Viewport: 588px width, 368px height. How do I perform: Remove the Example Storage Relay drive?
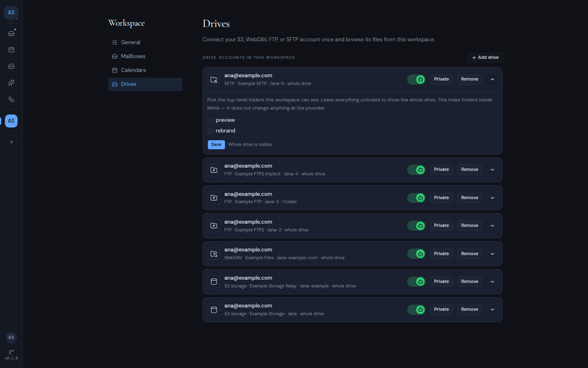tap(470, 282)
